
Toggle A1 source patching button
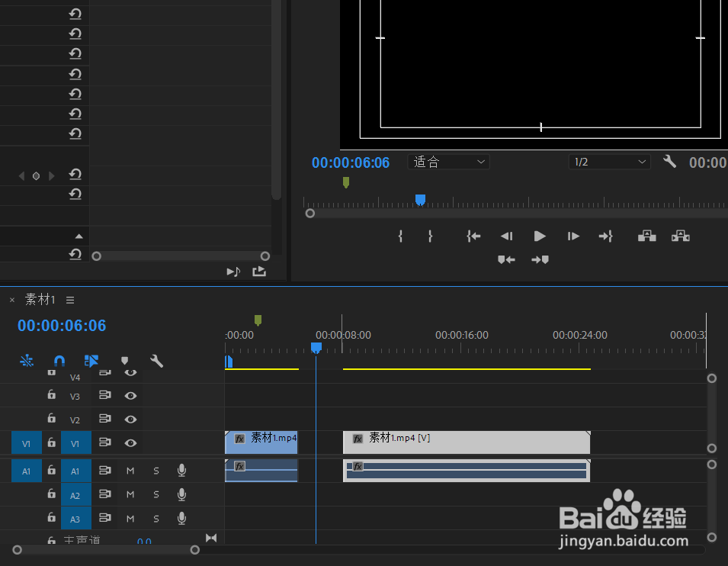(x=27, y=471)
